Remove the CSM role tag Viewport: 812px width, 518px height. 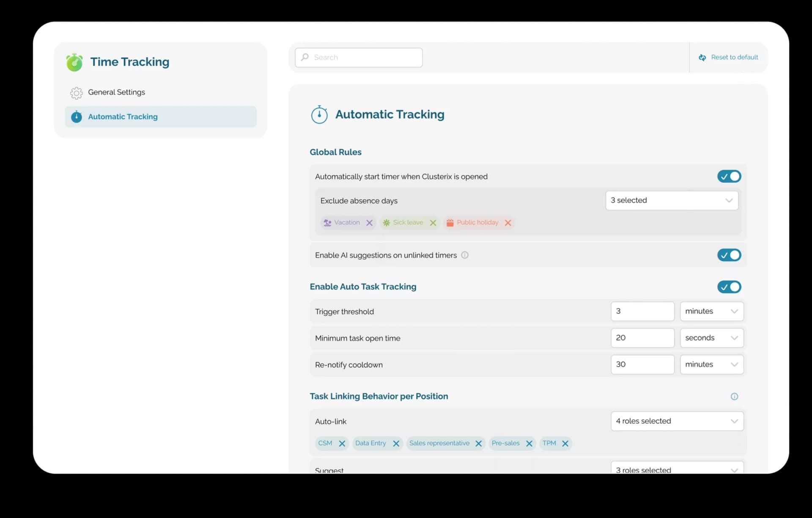point(342,444)
